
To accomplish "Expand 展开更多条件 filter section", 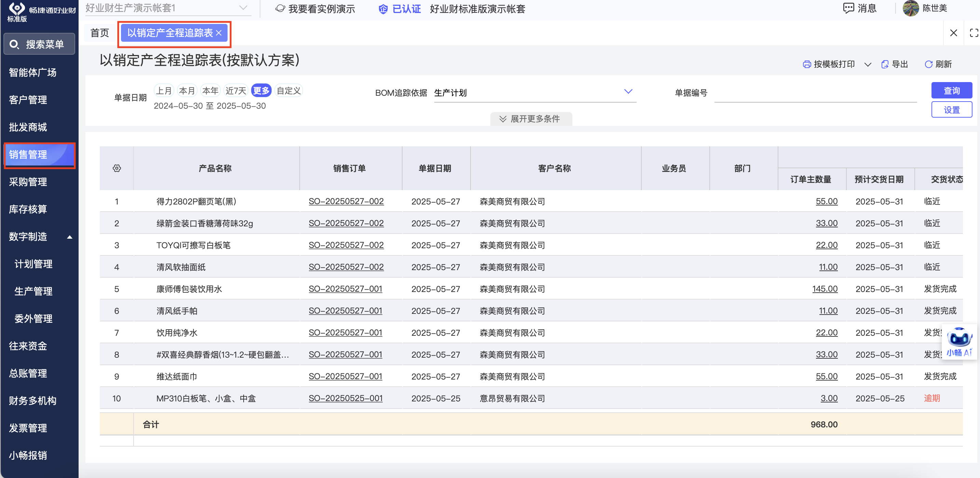I will point(531,119).
